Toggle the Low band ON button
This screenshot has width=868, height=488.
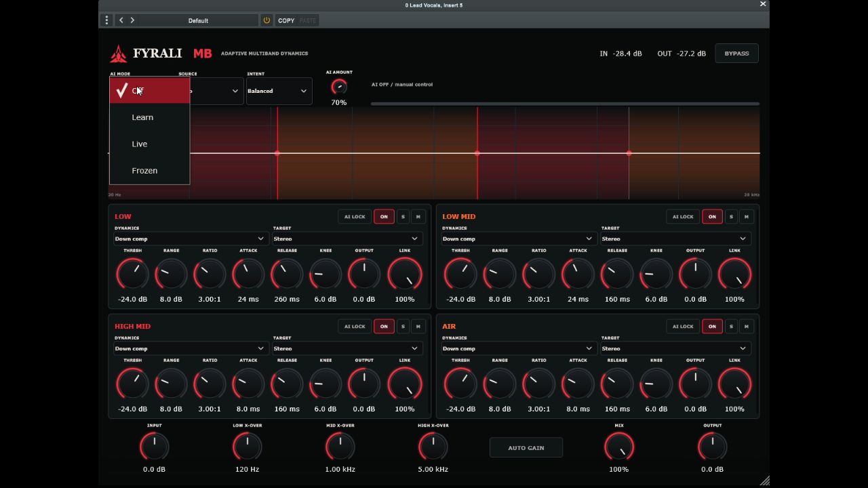384,217
